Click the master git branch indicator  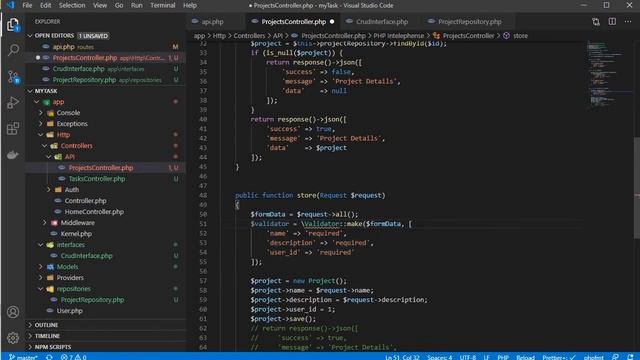tap(24, 357)
